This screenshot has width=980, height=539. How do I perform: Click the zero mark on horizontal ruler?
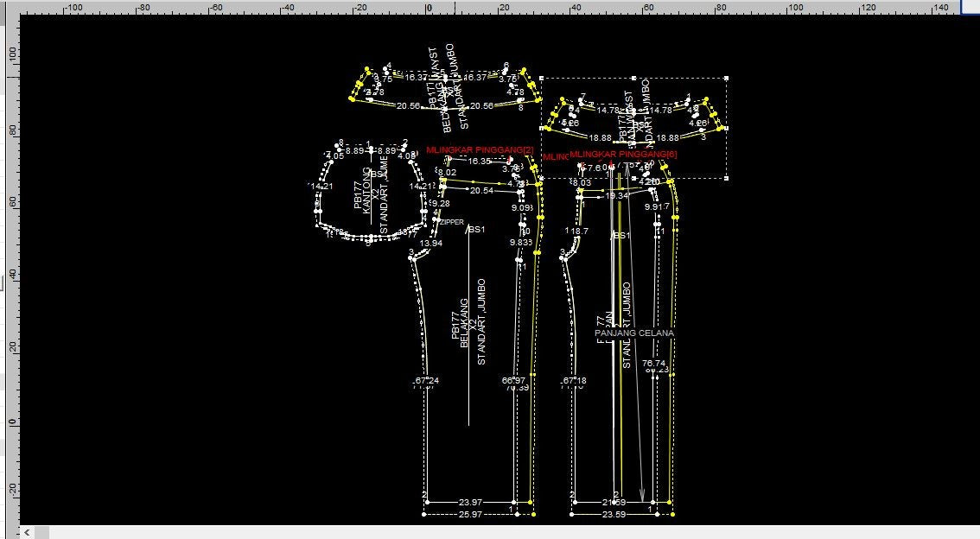click(x=428, y=8)
